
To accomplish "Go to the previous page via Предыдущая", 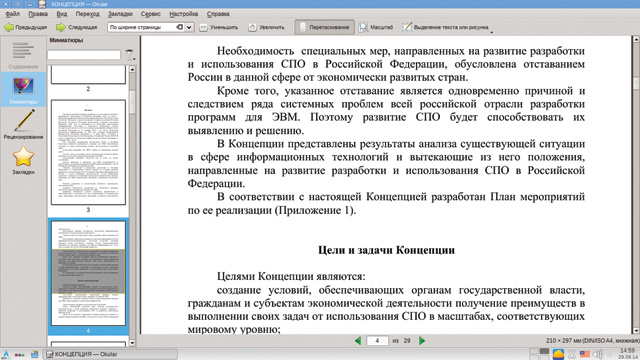I will point(25,27).
